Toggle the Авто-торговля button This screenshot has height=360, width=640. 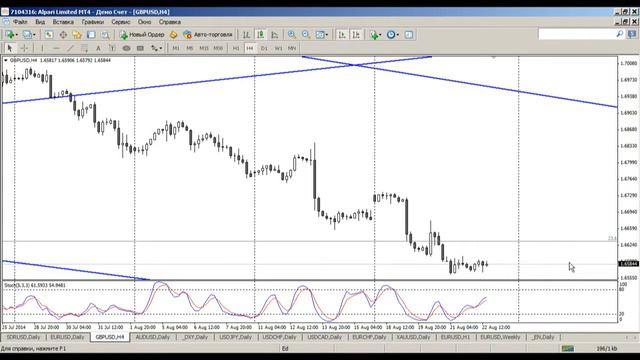208,35
